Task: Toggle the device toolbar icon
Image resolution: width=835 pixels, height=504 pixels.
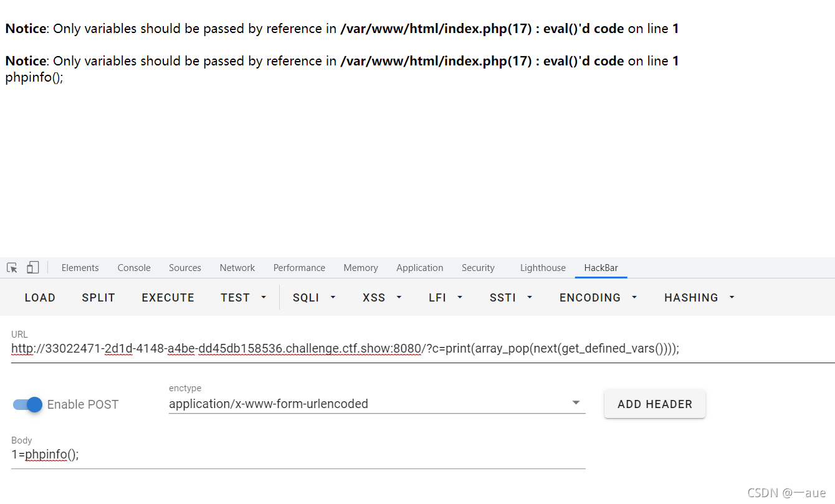Action: (x=32, y=268)
